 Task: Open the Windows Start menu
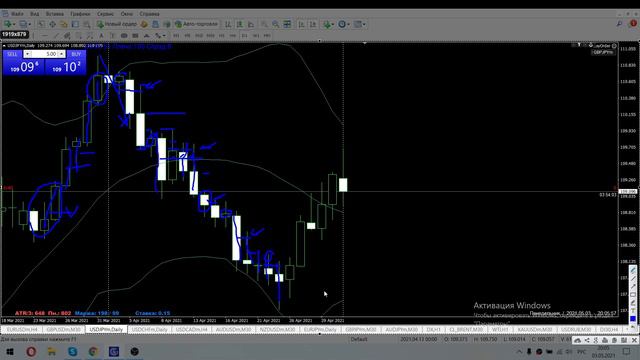pyautogui.click(x=9, y=351)
